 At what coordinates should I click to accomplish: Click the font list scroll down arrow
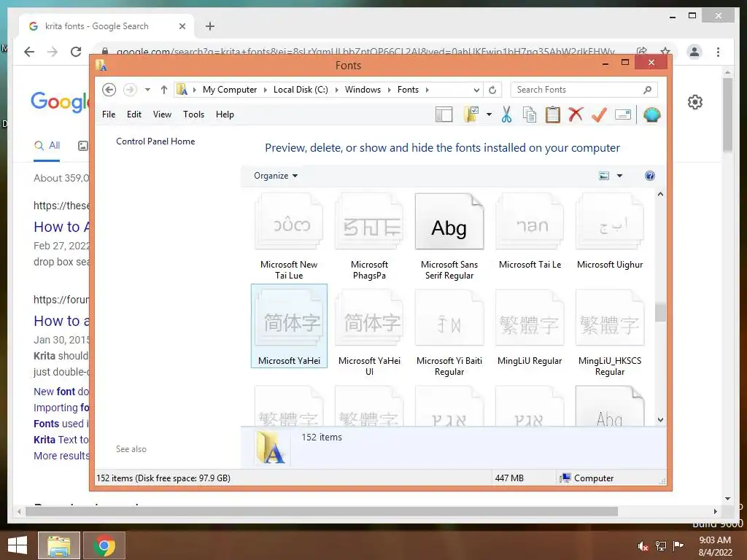tap(660, 420)
